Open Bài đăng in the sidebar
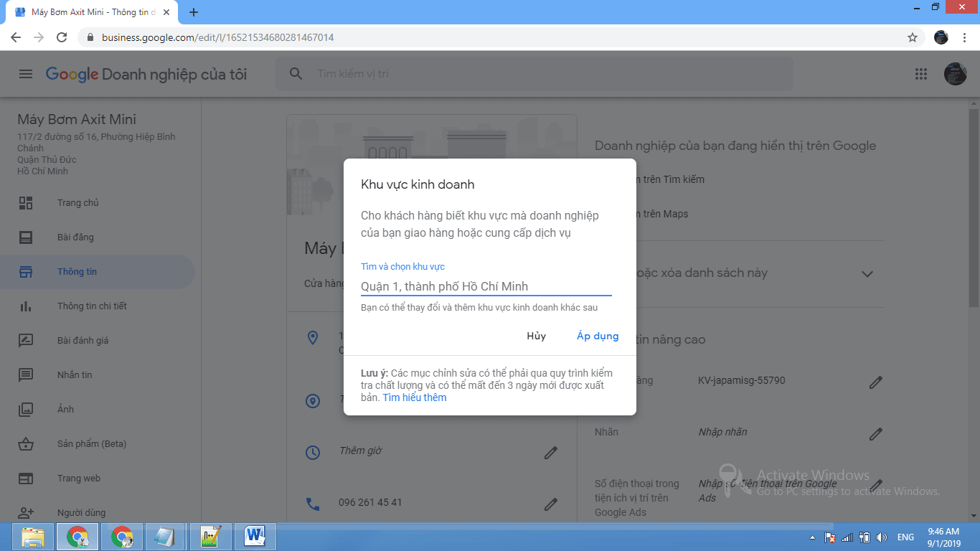This screenshot has width=980, height=551. click(98, 237)
